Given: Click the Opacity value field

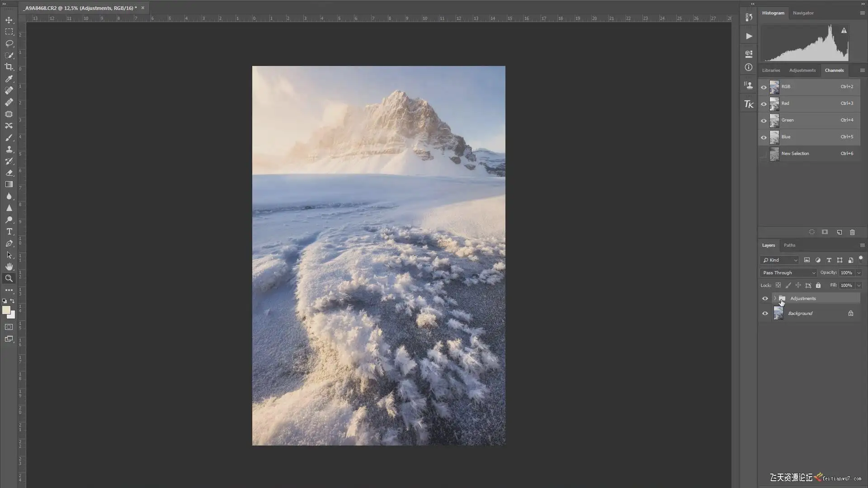Looking at the screenshot, I should [846, 273].
